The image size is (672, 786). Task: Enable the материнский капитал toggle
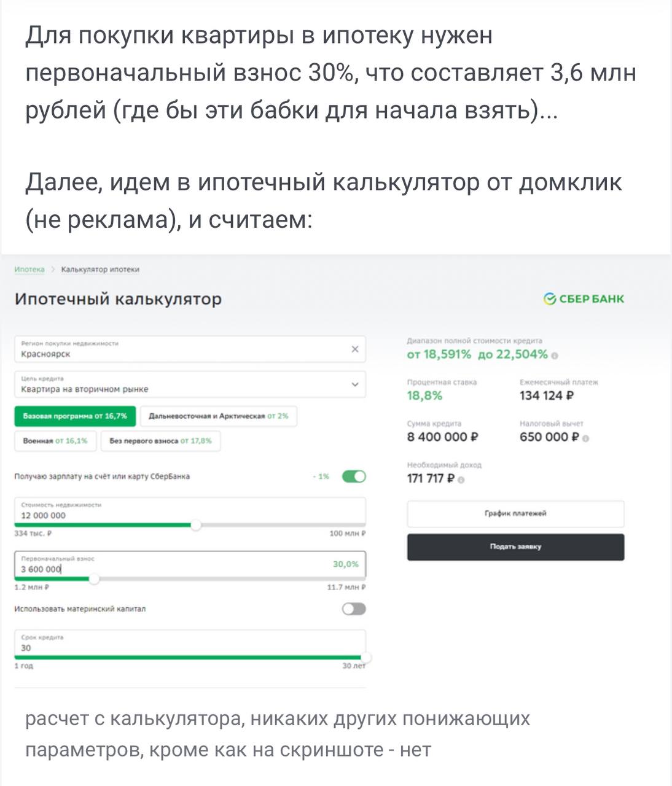[x=354, y=609]
